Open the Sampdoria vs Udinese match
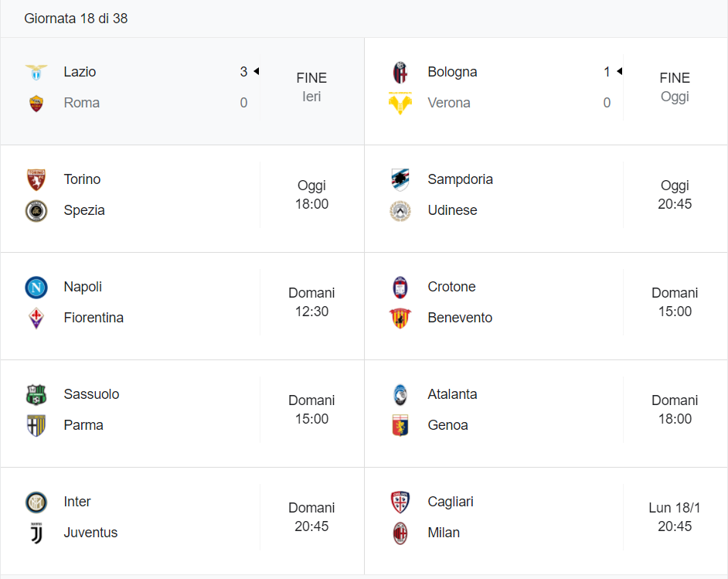Screen dimensions: 728x579 pyautogui.click(x=546, y=199)
